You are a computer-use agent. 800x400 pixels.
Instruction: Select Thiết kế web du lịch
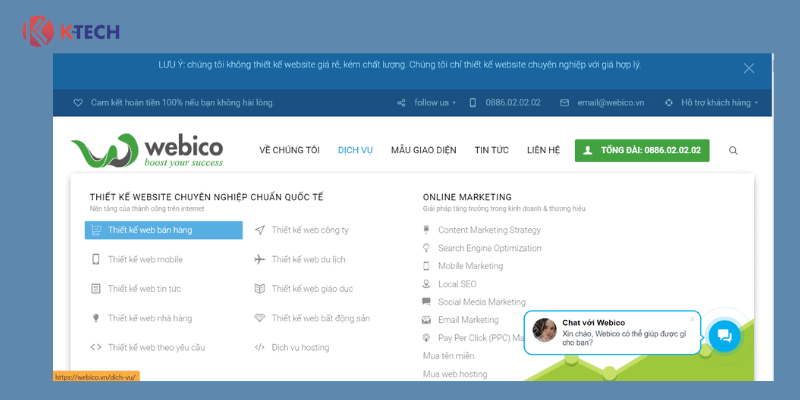(308, 259)
